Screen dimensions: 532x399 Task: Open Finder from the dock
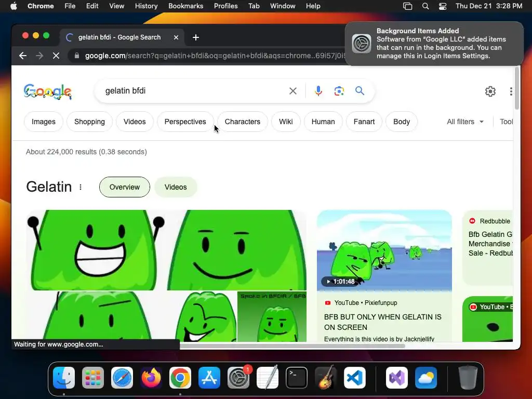coord(64,378)
